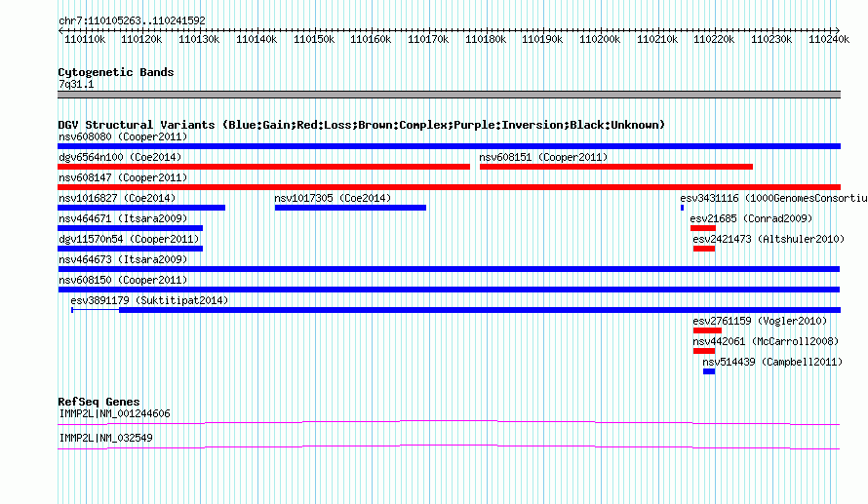This screenshot has height=504, width=868.
Task: Click the 110240k ruler label
Action: 829,39
